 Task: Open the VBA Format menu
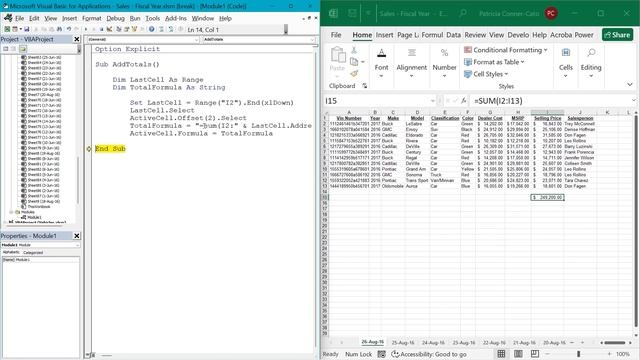(91, 18)
